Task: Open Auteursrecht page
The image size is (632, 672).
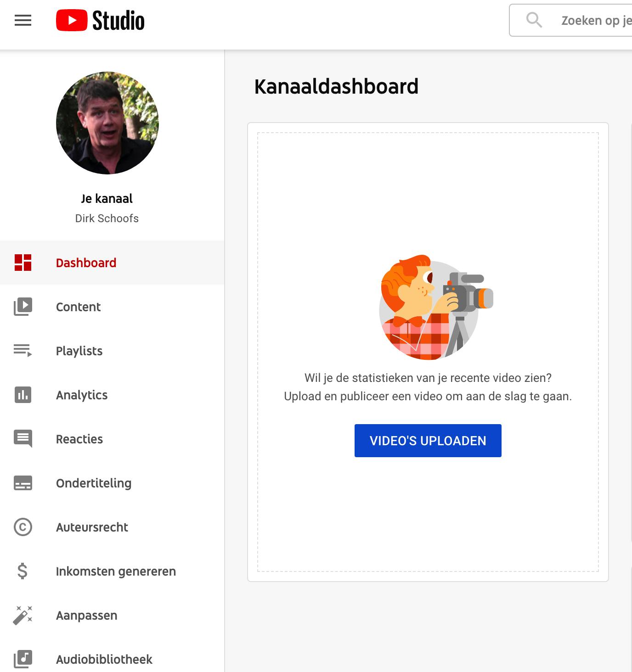Action: point(112,527)
